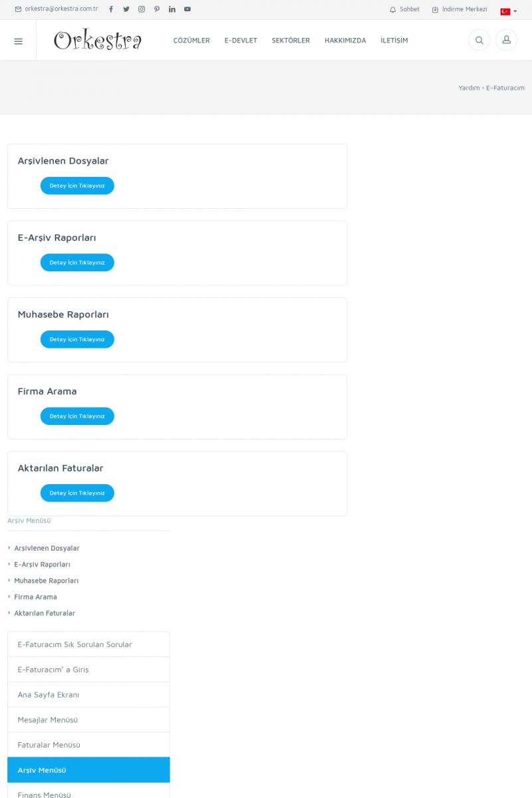Open the ÇÖZÜMLER menu
This screenshot has width=532, height=798.
click(192, 41)
